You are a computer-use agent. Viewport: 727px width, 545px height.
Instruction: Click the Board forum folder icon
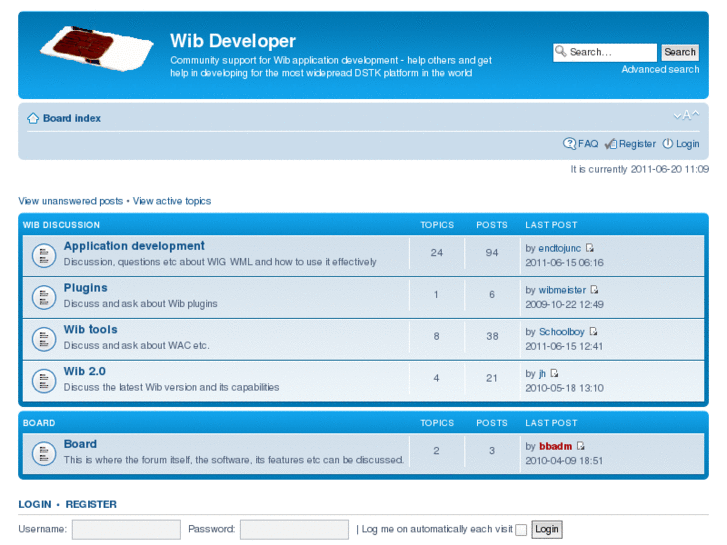(42, 453)
